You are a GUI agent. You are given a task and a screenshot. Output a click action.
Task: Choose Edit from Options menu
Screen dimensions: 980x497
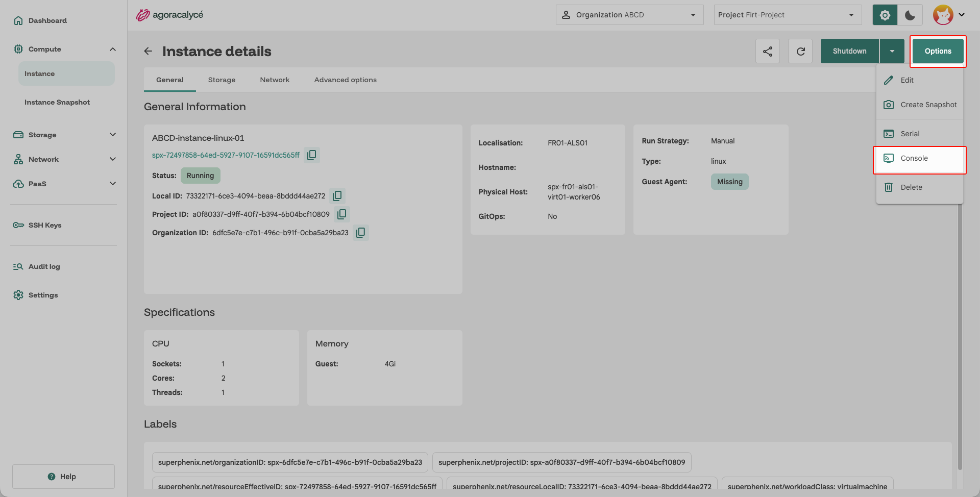[920, 80]
